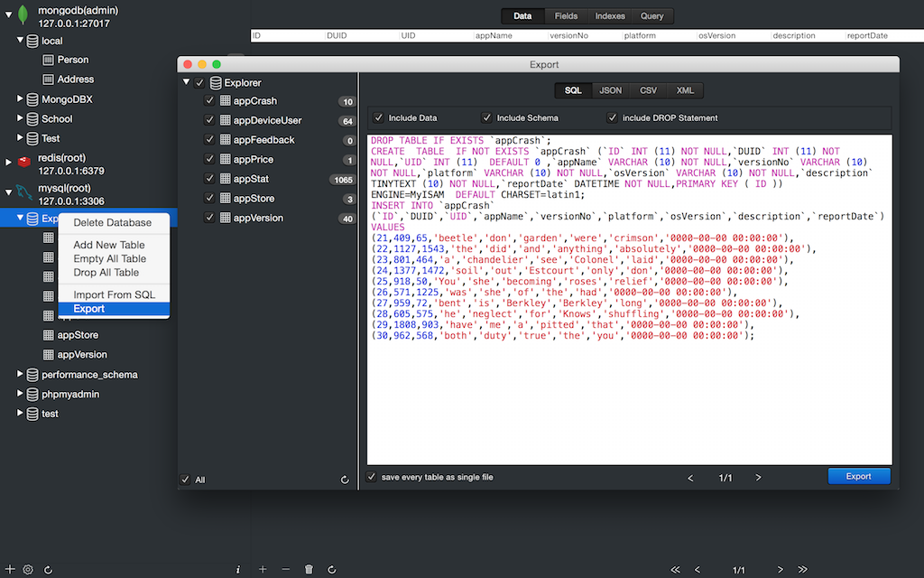Switch to JSON export format tab
Image resolution: width=924 pixels, height=578 pixels.
pyautogui.click(x=611, y=90)
